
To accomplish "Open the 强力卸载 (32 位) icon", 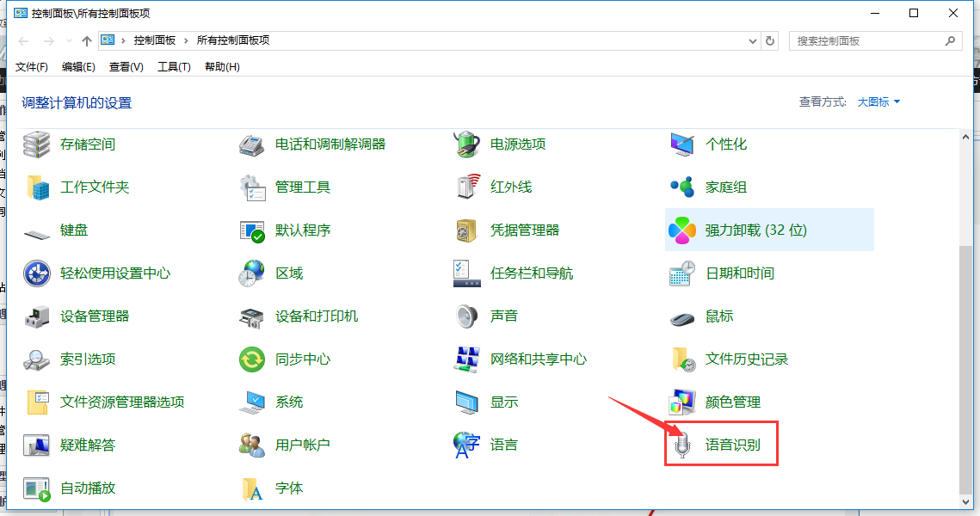I will (x=682, y=230).
